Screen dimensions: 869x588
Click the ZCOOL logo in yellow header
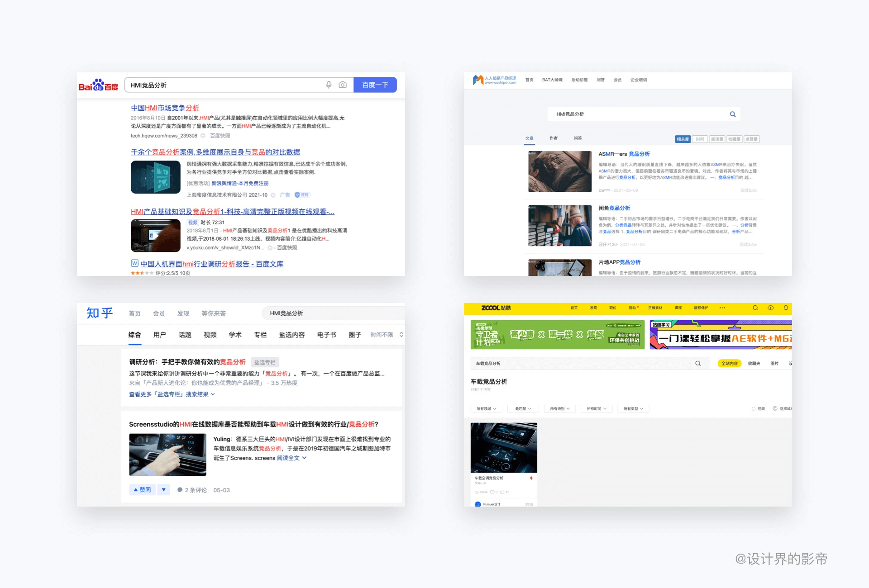pyautogui.click(x=496, y=308)
